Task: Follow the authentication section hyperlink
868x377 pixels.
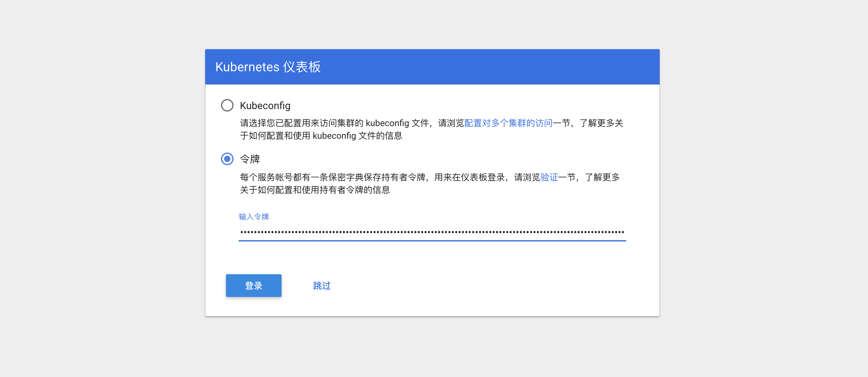Action: pos(549,177)
